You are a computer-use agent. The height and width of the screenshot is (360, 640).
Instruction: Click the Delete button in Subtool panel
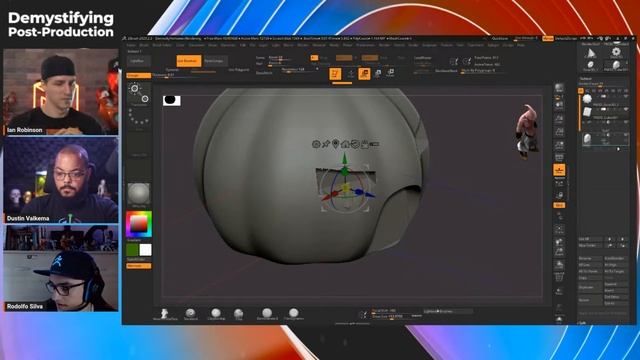[x=590, y=300]
